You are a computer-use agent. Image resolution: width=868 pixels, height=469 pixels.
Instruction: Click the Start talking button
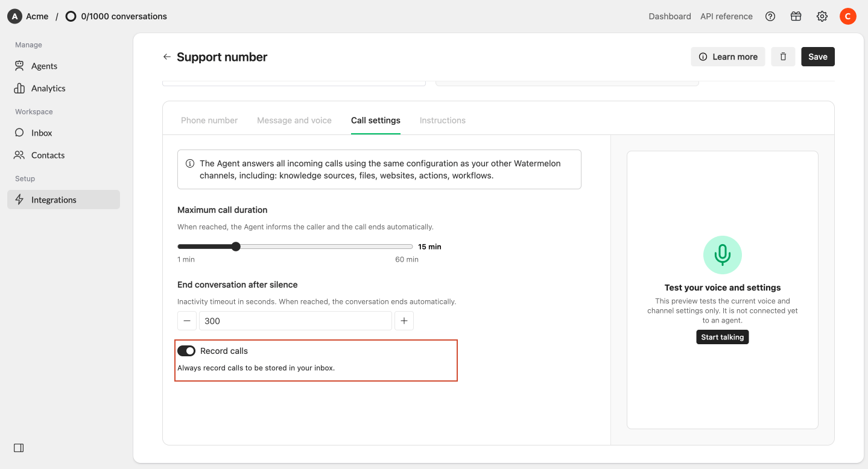(x=723, y=337)
